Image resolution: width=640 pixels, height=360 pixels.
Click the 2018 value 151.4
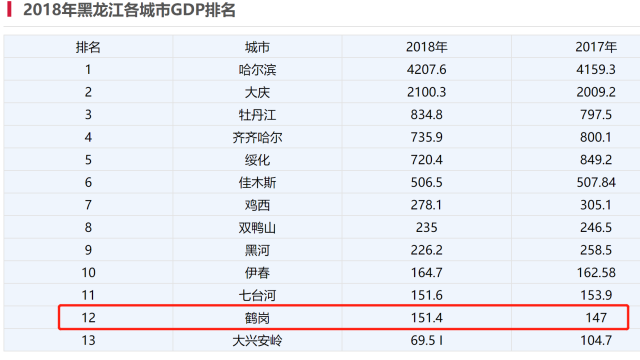tap(427, 318)
